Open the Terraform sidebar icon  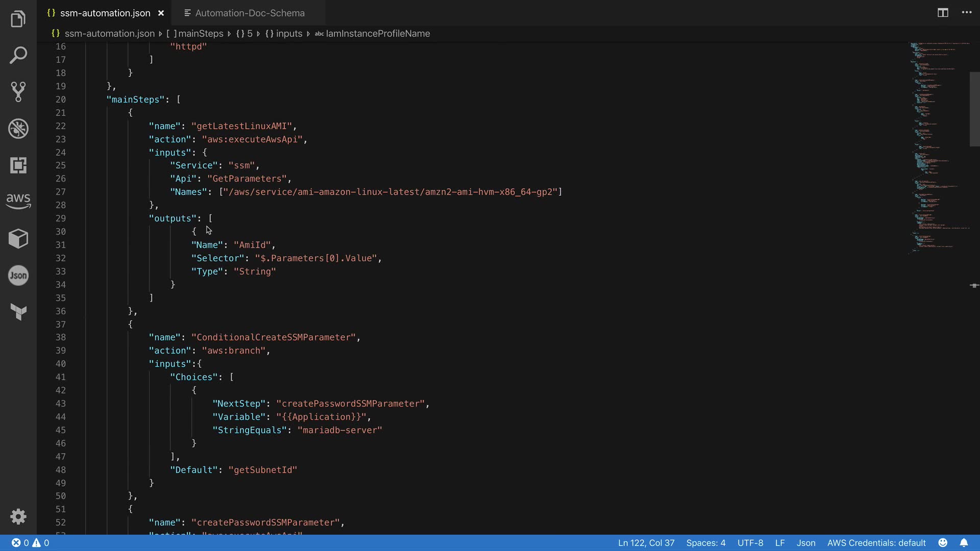18,312
